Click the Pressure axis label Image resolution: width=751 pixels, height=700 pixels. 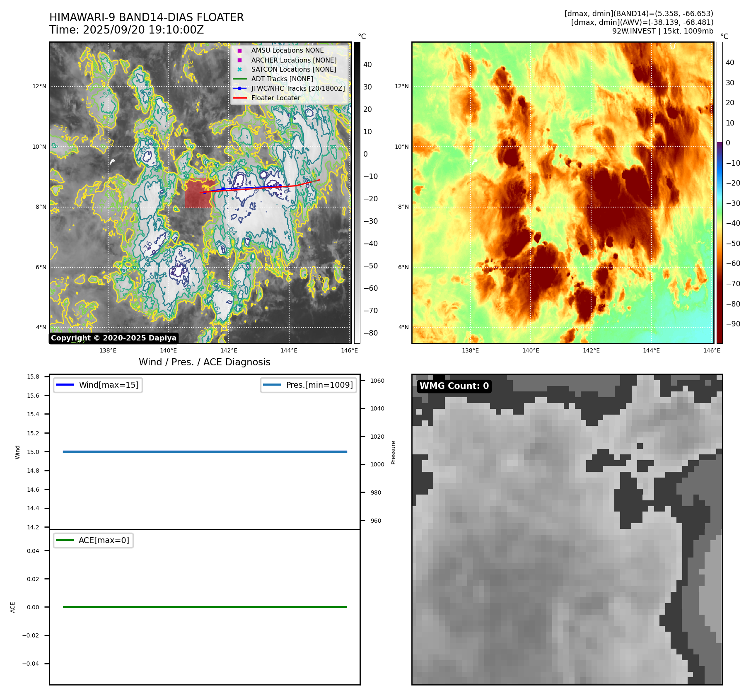pyautogui.click(x=394, y=452)
